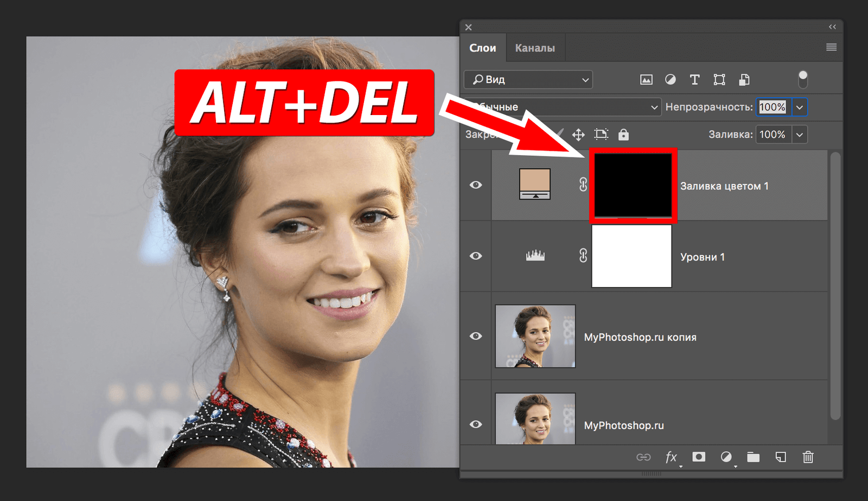This screenshot has width=868, height=501.
Task: Create a new layer group
Action: click(754, 458)
